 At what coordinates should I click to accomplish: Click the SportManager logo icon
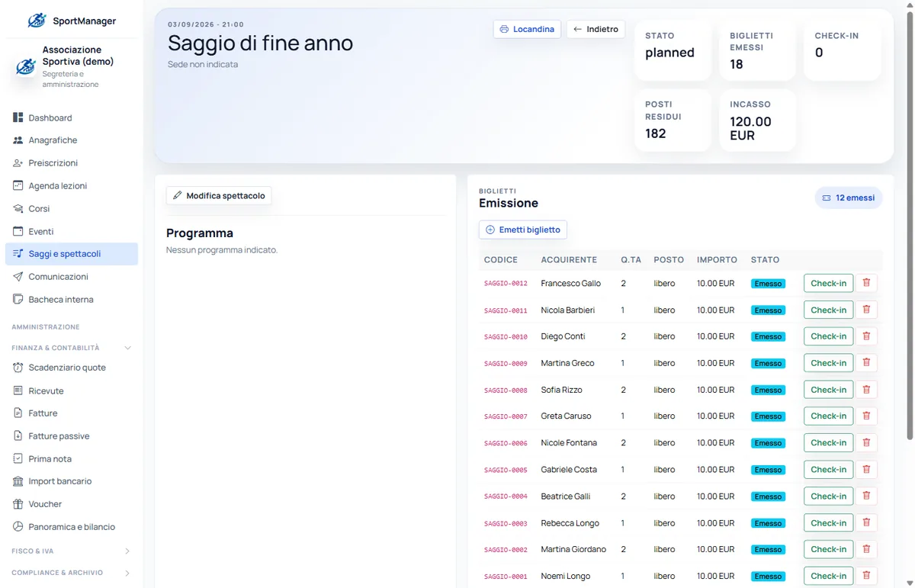(37, 21)
